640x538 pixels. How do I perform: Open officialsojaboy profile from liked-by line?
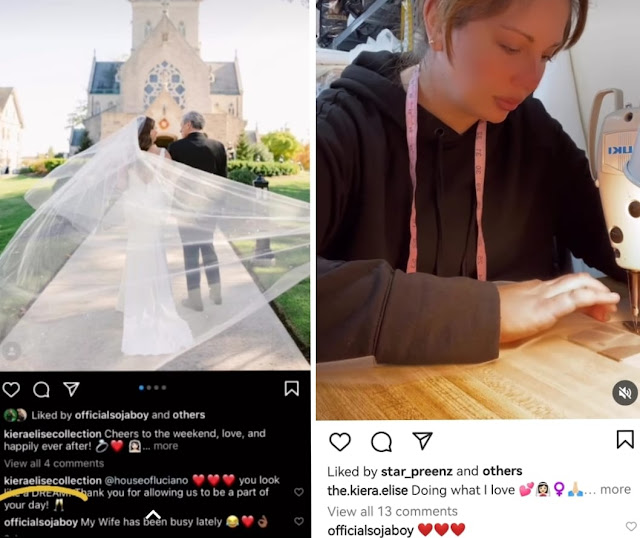tap(111, 415)
